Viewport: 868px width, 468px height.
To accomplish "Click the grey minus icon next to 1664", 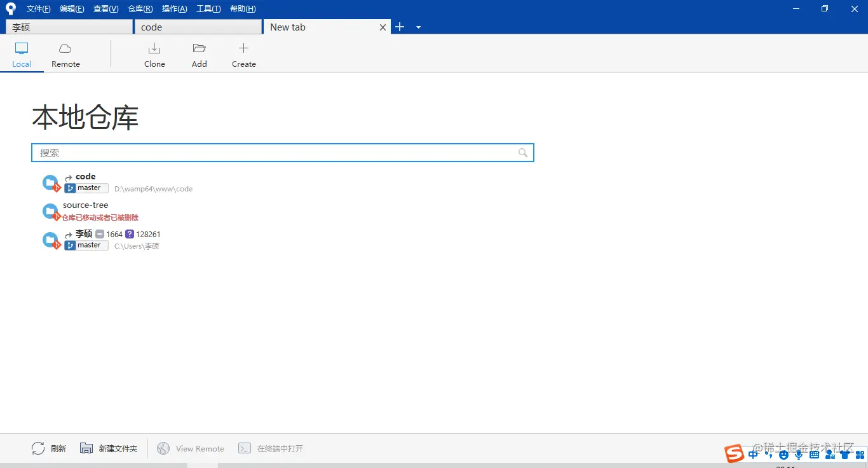I will 100,234.
